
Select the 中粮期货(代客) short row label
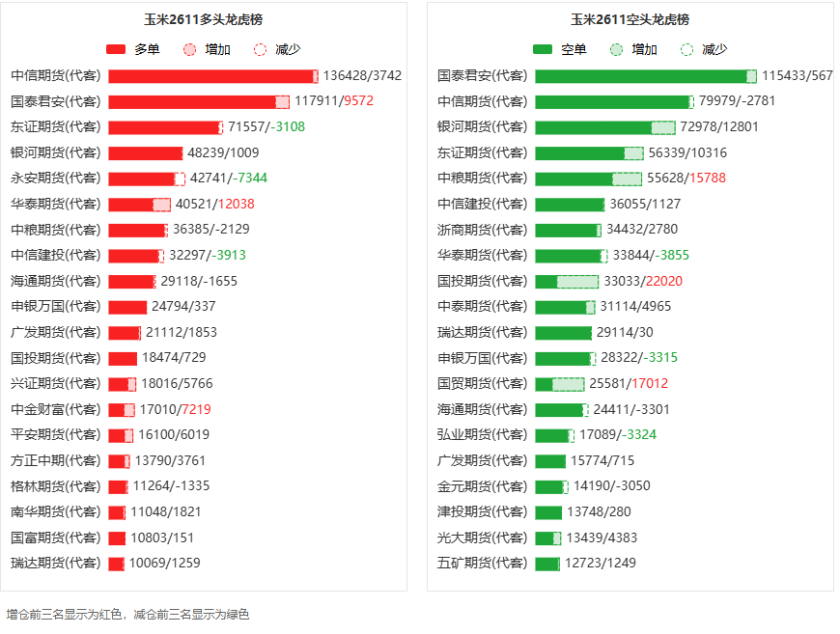pyautogui.click(x=482, y=179)
